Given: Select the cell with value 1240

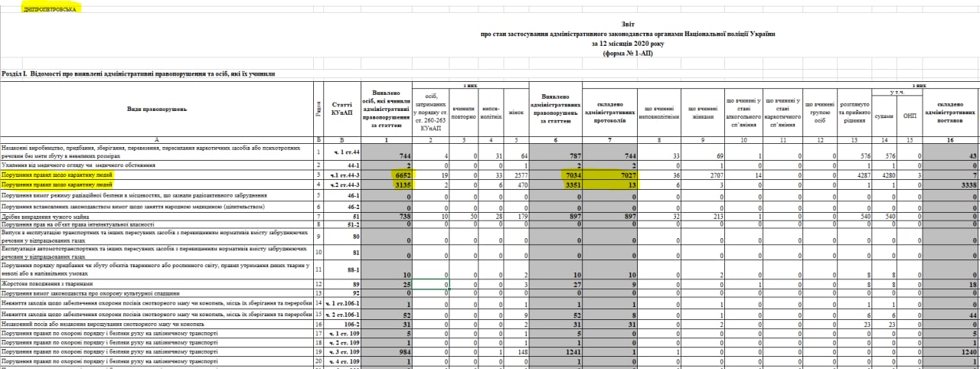Looking at the screenshot, I should 950,354.
